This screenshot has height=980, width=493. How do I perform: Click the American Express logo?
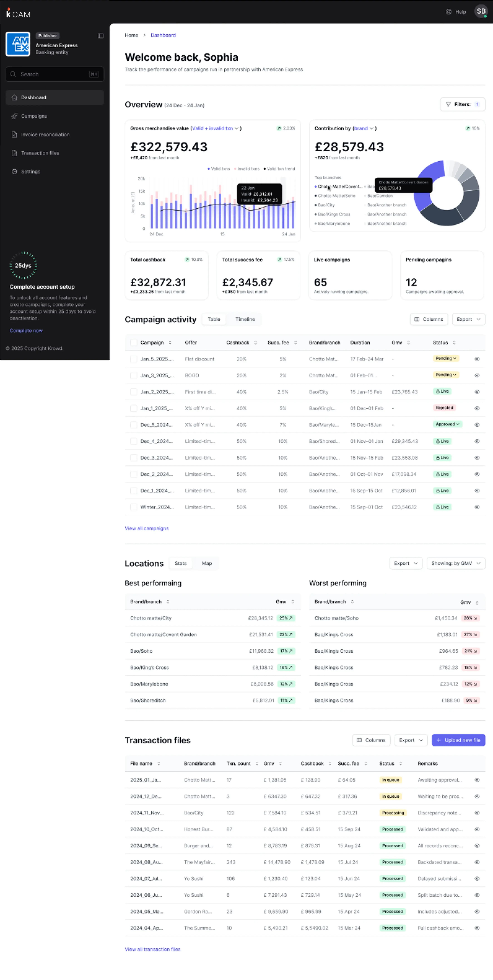[18, 44]
